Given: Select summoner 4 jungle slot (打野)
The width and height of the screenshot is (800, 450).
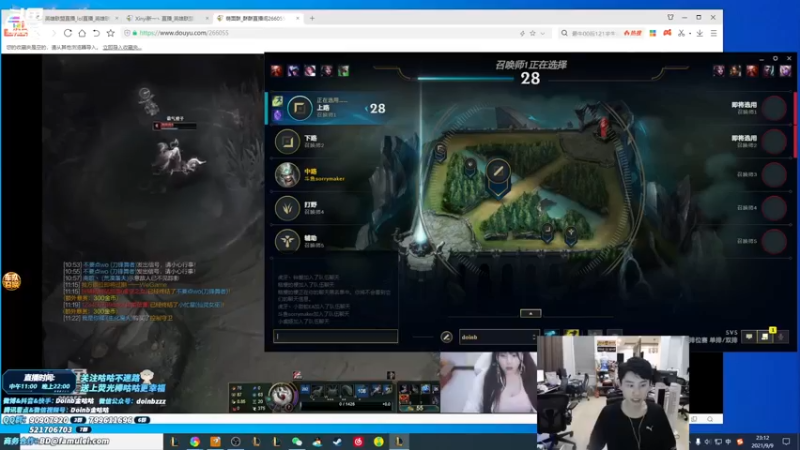Looking at the screenshot, I should click(332, 208).
